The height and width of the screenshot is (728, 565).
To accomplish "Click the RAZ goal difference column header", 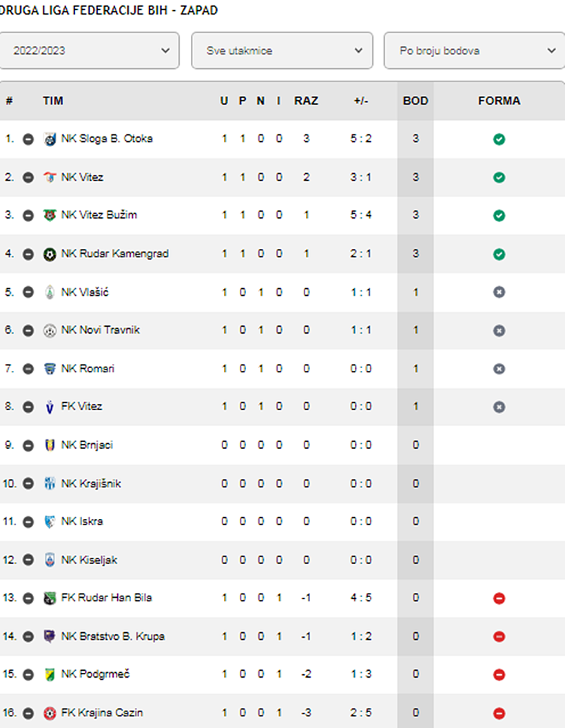I will [x=306, y=101].
